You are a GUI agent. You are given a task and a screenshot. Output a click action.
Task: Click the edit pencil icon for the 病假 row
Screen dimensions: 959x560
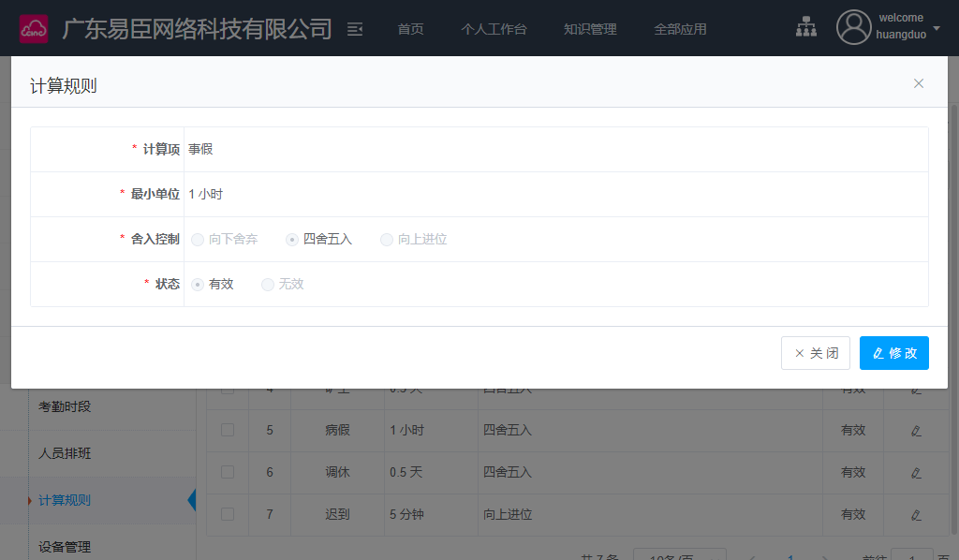(916, 431)
